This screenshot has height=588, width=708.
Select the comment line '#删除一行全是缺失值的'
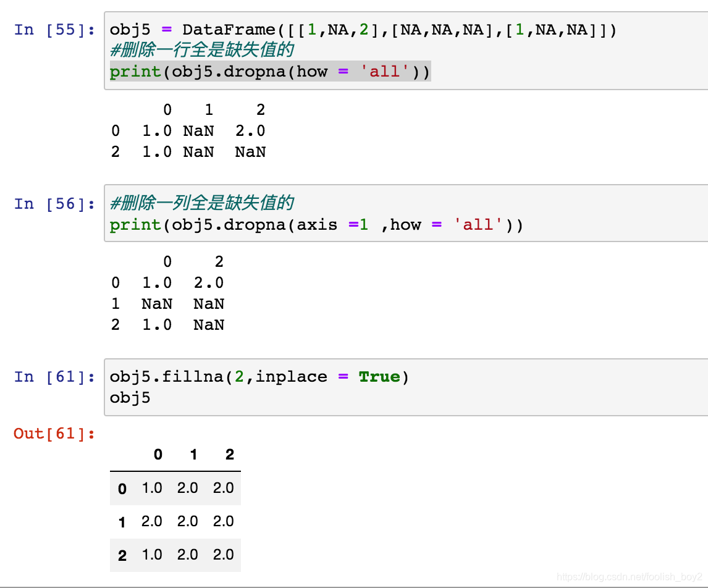click(202, 50)
